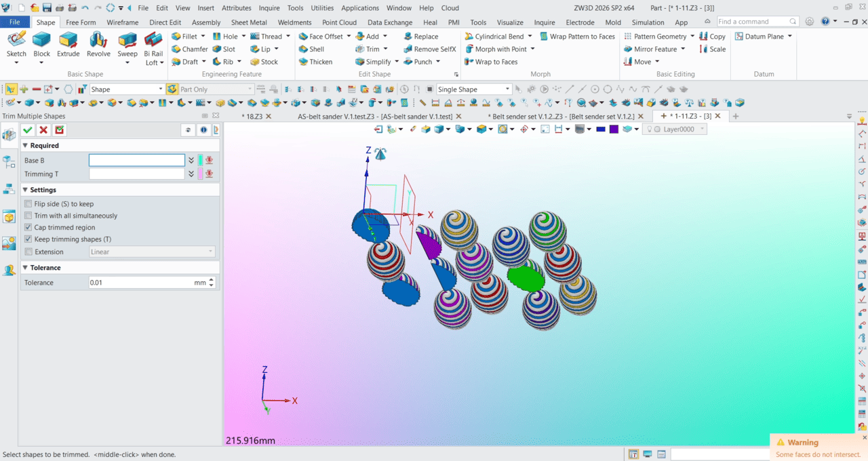Collapse the Settings section

pyautogui.click(x=25, y=190)
